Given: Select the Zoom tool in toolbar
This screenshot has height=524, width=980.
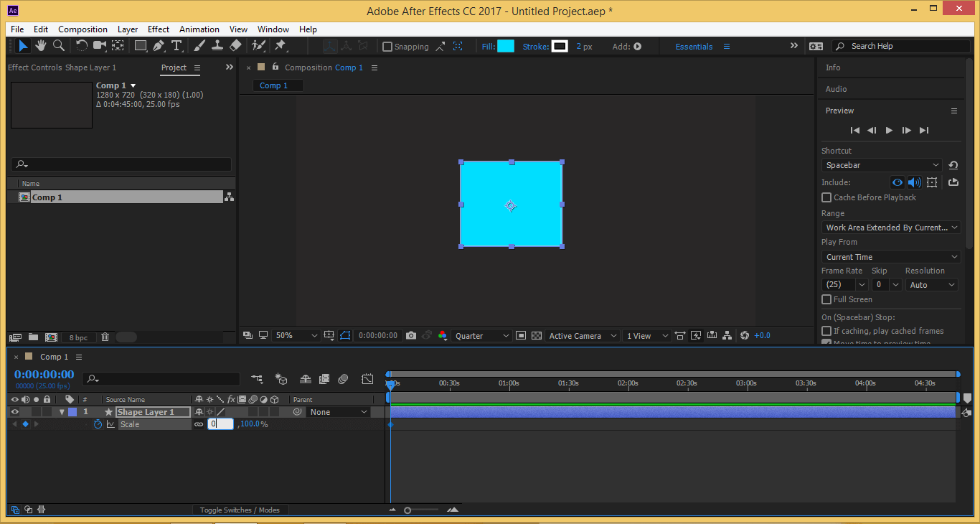Looking at the screenshot, I should pyautogui.click(x=59, y=46).
